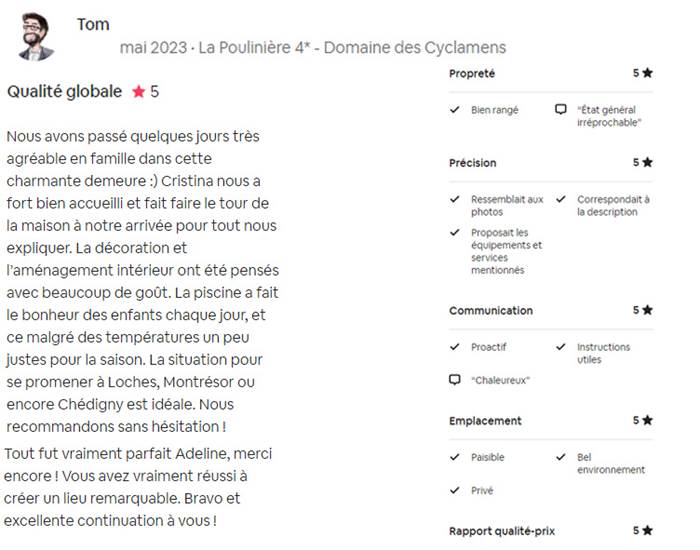Image resolution: width=700 pixels, height=550 pixels.
Task: Click the star icon in Emplacement rating
Action: [x=647, y=420]
